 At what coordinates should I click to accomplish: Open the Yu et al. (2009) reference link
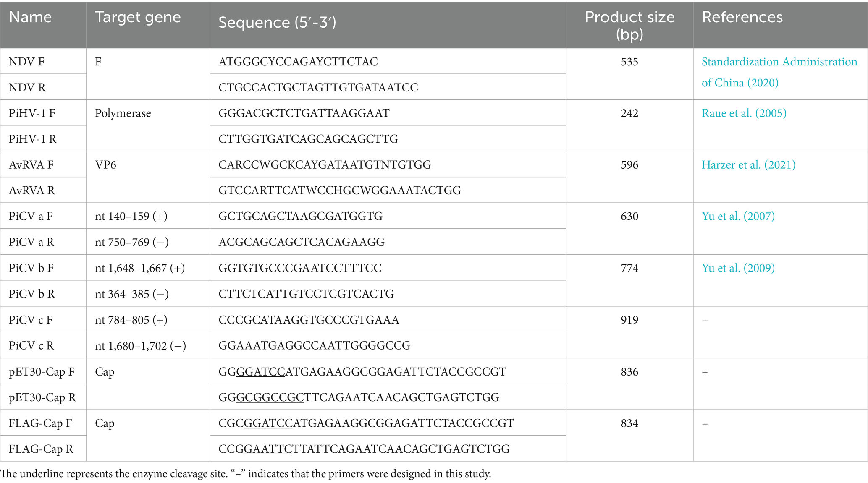pos(738,268)
